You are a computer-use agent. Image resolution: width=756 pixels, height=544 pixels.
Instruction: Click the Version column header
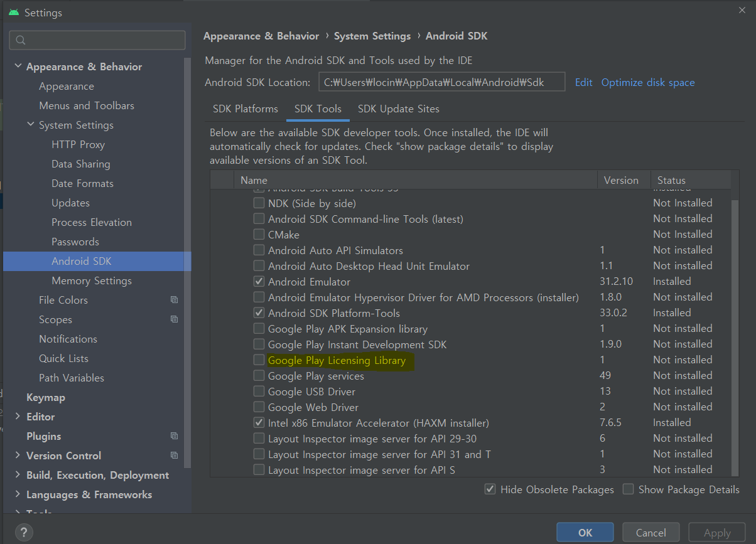point(624,180)
